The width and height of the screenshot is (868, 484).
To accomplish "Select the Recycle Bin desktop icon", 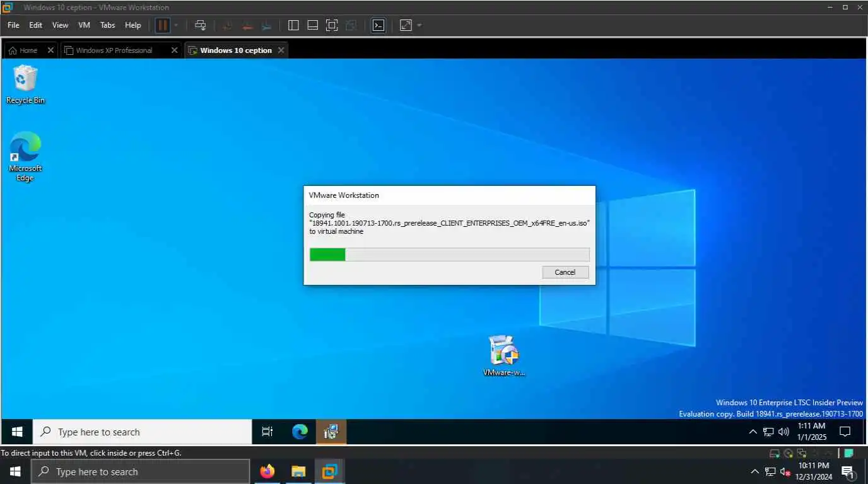I will pos(25,86).
